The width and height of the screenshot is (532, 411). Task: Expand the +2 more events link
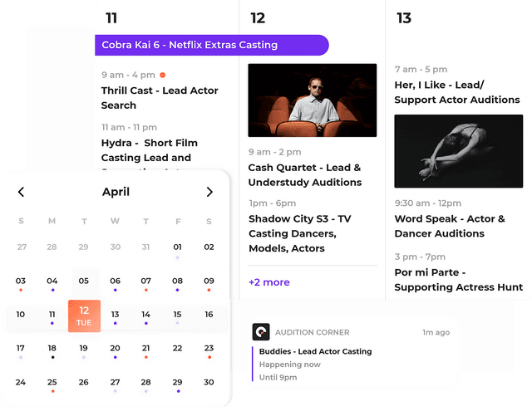pyautogui.click(x=269, y=282)
